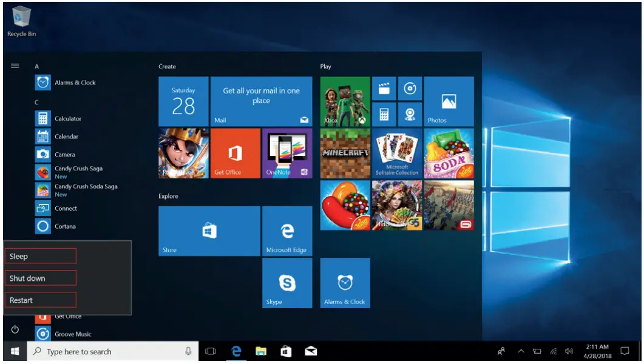
Task: Open the Get Office tile
Action: pyautogui.click(x=235, y=153)
